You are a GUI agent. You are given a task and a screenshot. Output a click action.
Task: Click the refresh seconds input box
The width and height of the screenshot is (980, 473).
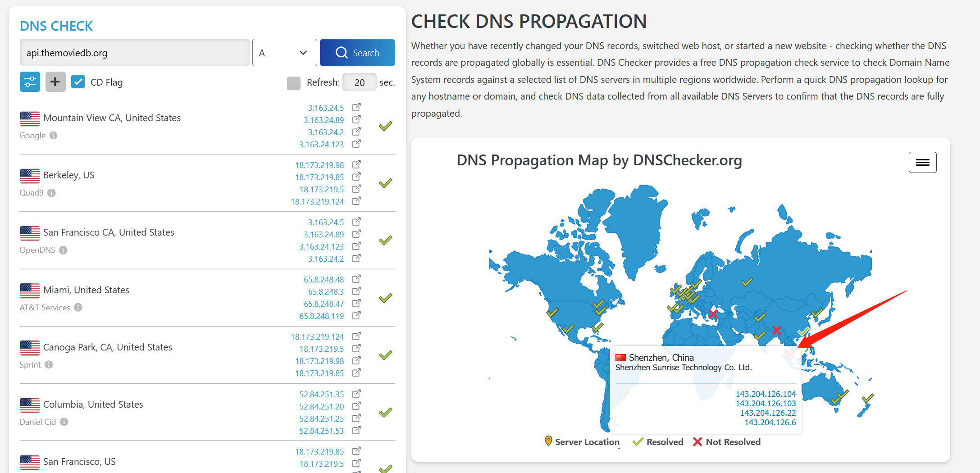pyautogui.click(x=359, y=82)
